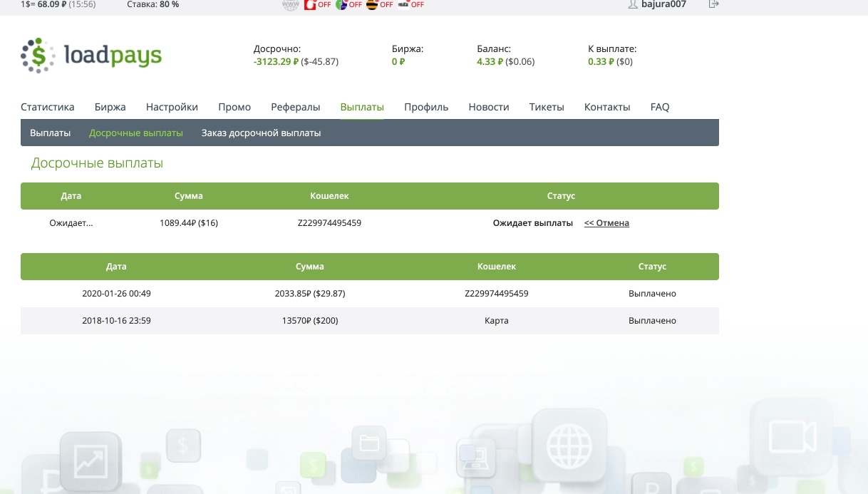Open the Биржа menu item

coord(110,107)
